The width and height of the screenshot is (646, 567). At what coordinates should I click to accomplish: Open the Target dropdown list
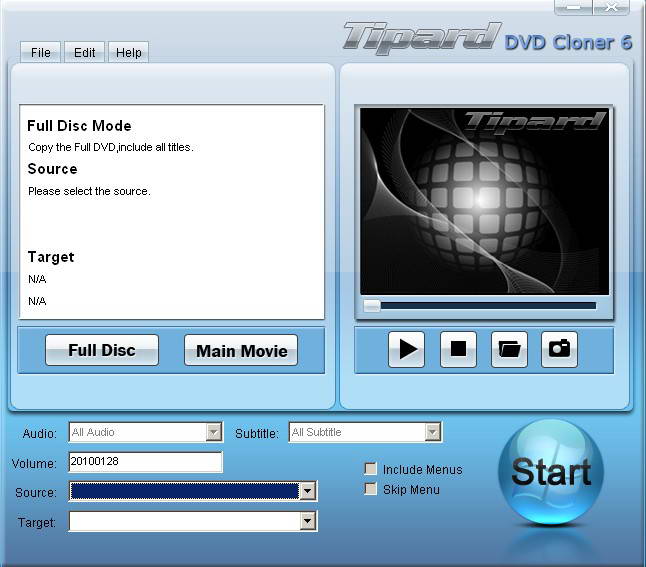(308, 522)
